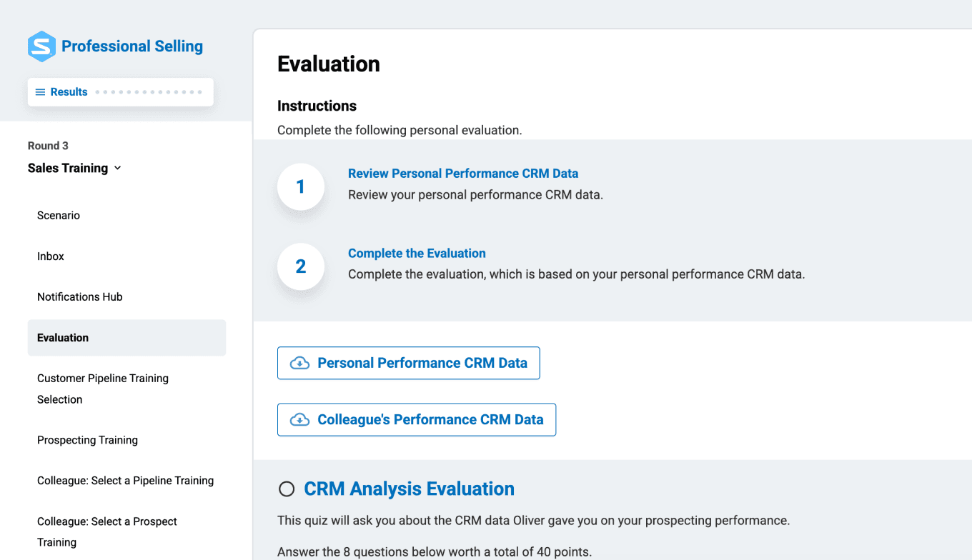Open the Scenario page in sidebar
This screenshot has width=972, height=560.
tap(59, 216)
